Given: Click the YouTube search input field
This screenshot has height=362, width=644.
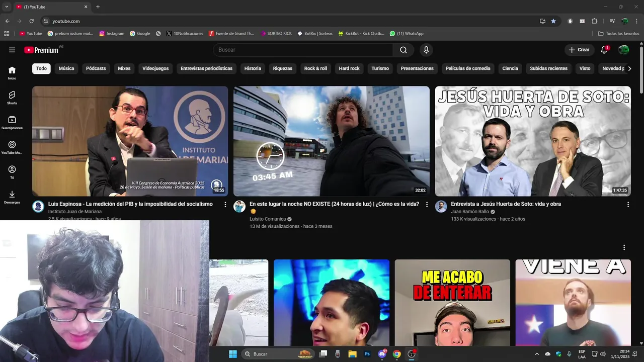Looking at the screenshot, I should click(x=303, y=50).
